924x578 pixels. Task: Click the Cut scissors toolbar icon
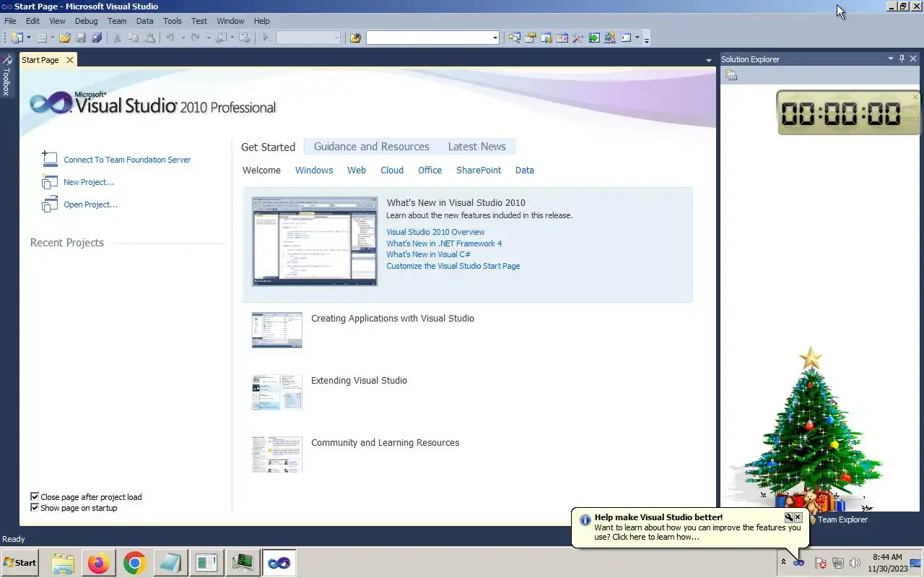(x=117, y=38)
